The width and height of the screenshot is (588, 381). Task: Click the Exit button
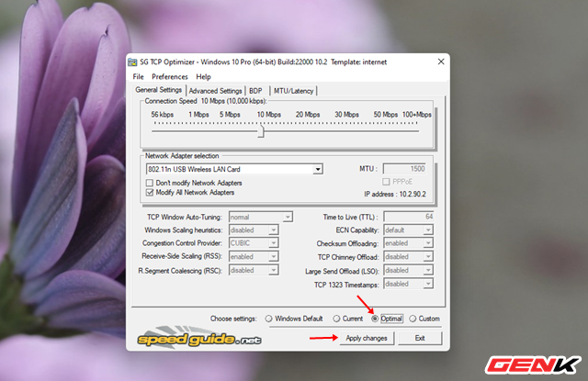[420, 338]
